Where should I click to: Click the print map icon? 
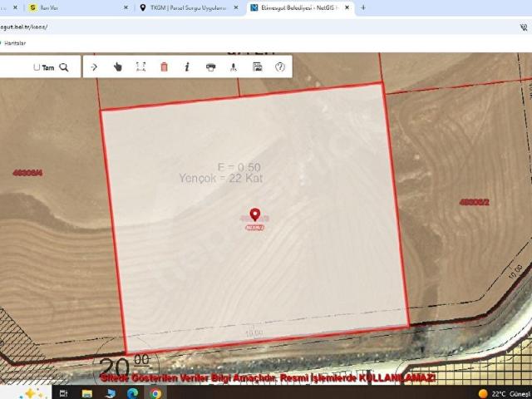click(x=210, y=67)
